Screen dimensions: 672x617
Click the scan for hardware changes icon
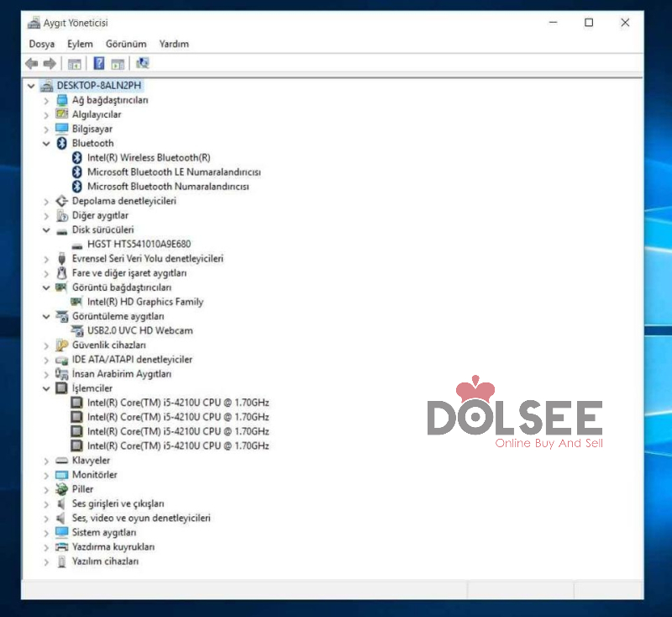pos(142,64)
